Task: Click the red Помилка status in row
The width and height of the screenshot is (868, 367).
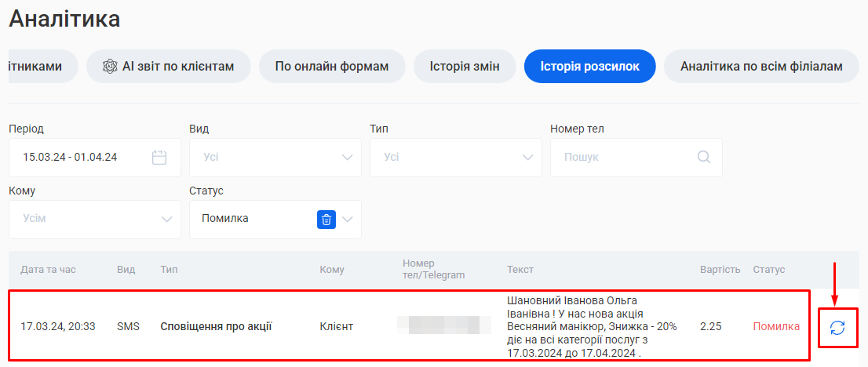Action: tap(776, 326)
